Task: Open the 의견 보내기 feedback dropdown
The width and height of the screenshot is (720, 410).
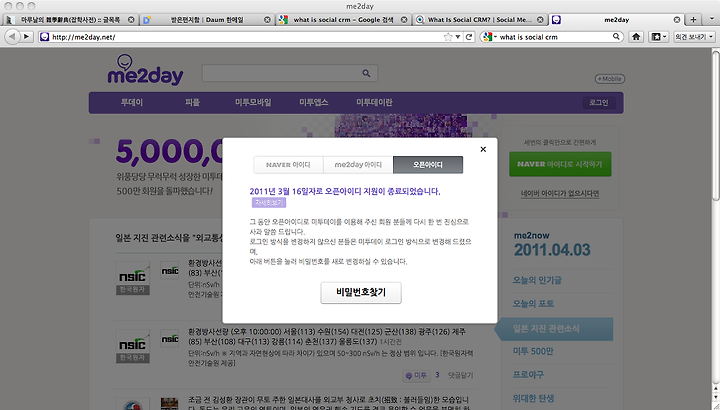Action: [x=694, y=37]
